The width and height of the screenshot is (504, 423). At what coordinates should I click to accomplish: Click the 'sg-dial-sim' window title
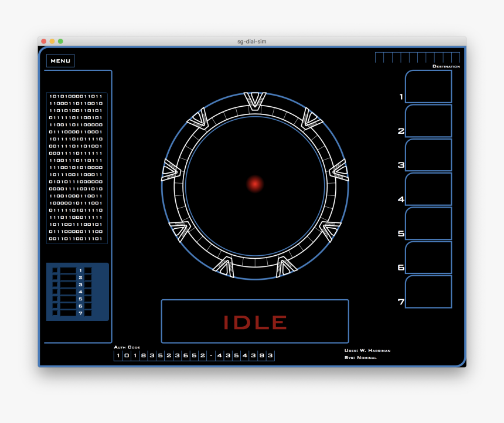click(251, 41)
